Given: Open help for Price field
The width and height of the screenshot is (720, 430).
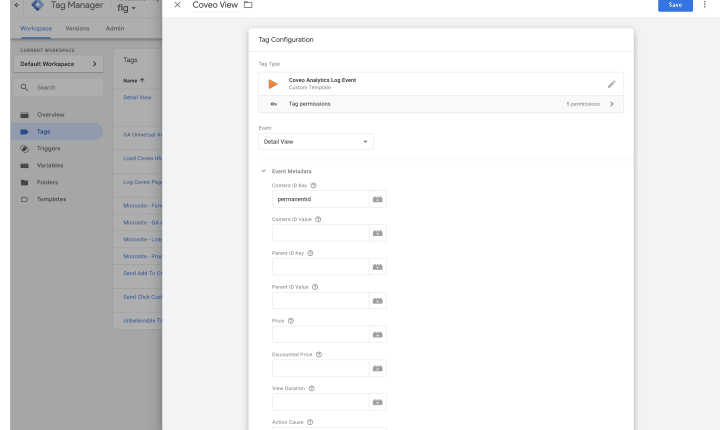Looking at the screenshot, I should (x=291, y=321).
